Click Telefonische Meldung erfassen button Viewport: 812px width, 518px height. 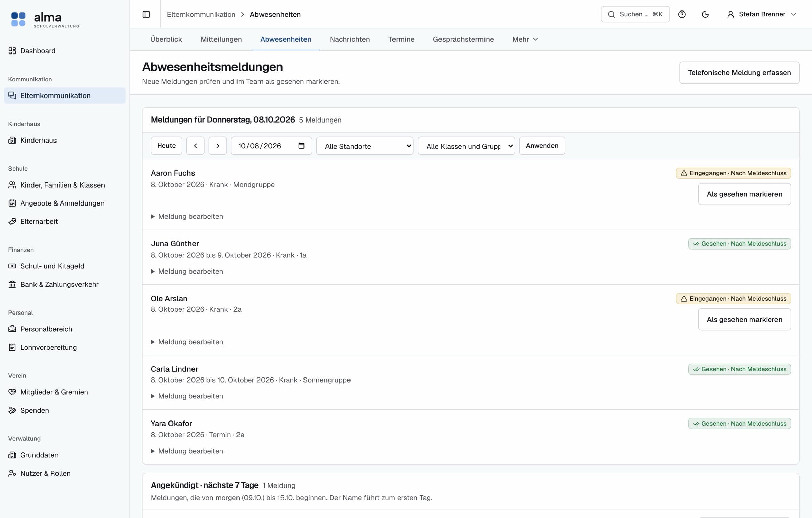(x=739, y=73)
